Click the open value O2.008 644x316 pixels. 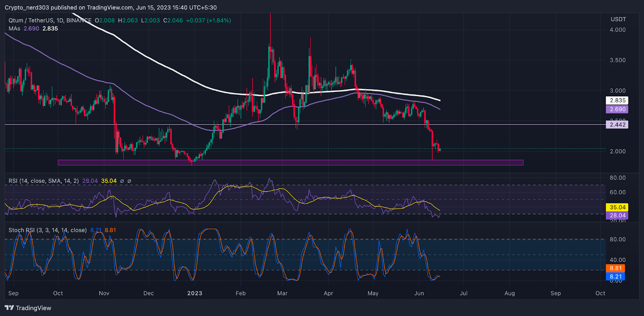(x=105, y=20)
